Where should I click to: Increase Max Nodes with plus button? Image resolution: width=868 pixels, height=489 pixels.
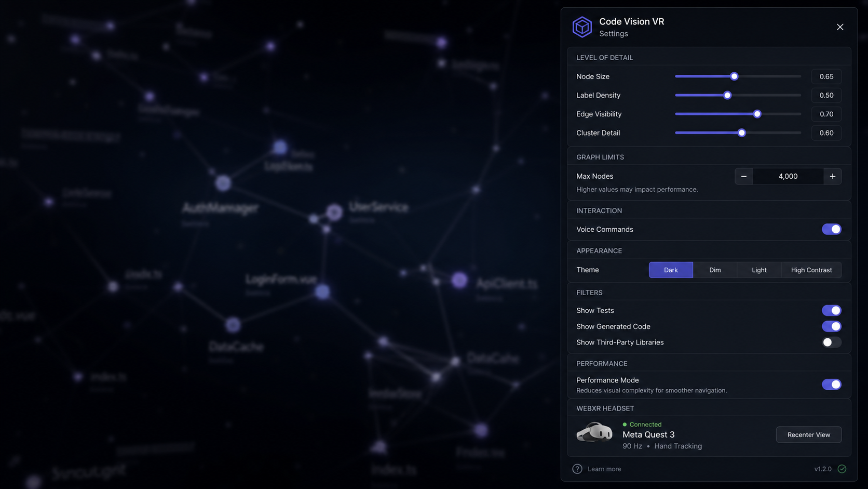pyautogui.click(x=833, y=176)
